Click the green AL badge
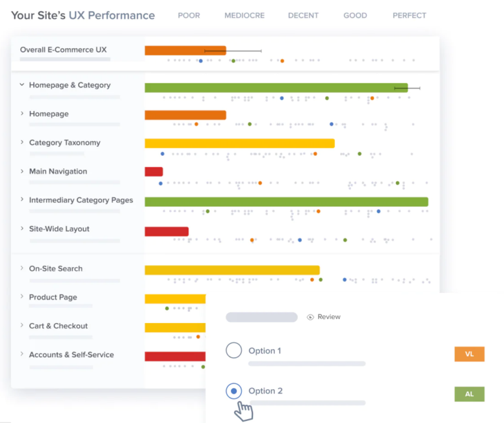Viewport: 504px width, 423px height. 469,394
